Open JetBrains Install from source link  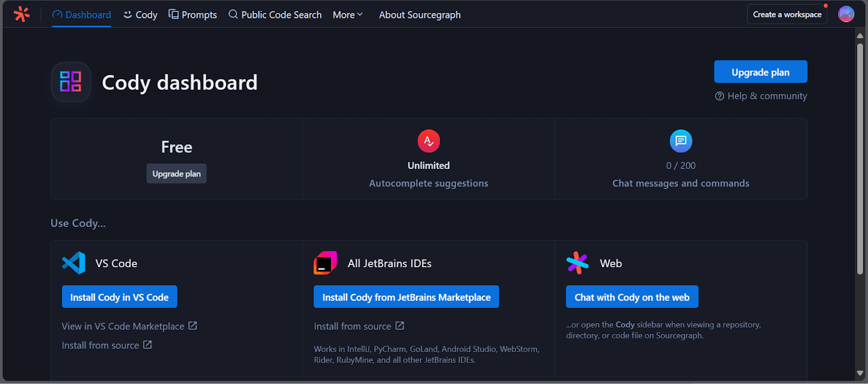[359, 326]
